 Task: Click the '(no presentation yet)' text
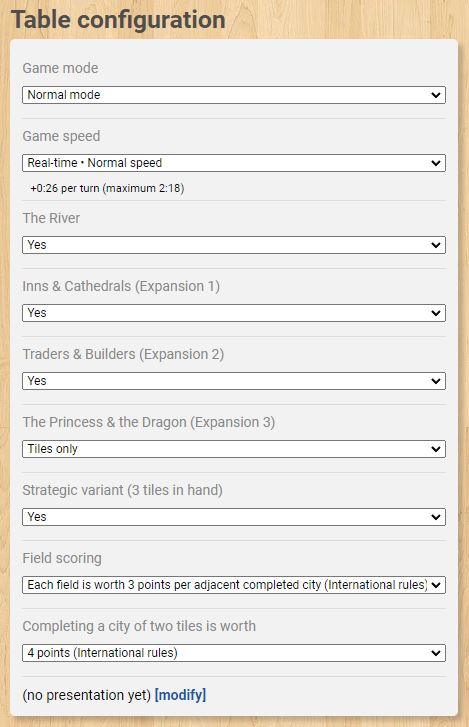tap(87, 695)
